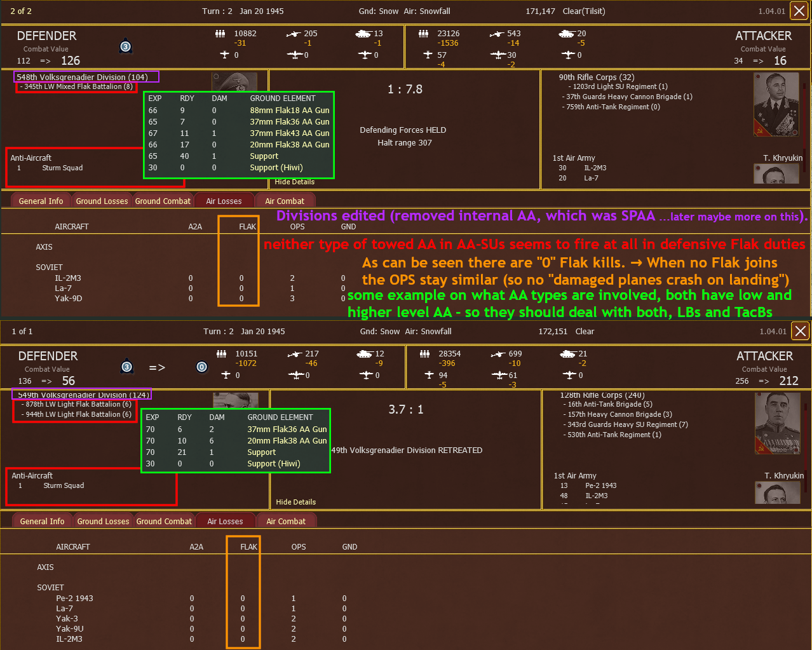
Task: Collapse lower report with Hide Details
Action: click(296, 502)
